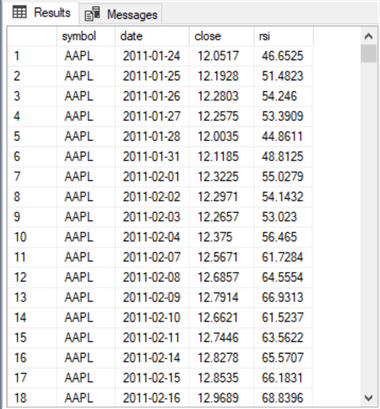The height and width of the screenshot is (409, 380).
Task: Click close value 12.2575
Action: coord(222,116)
